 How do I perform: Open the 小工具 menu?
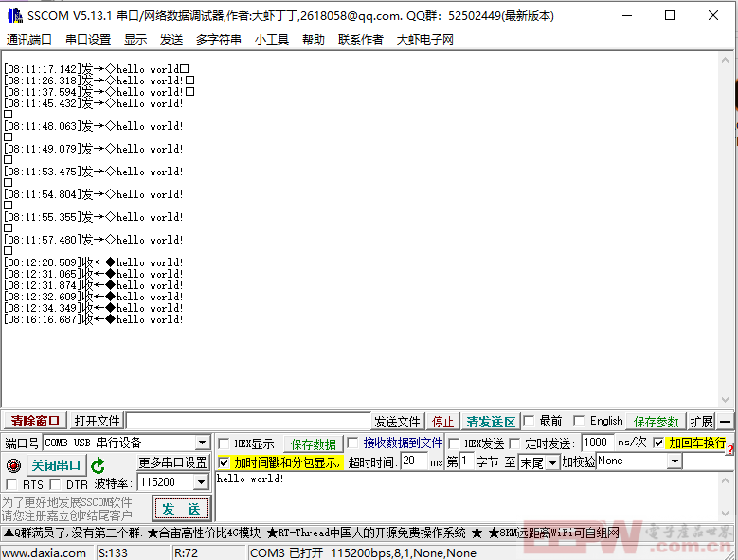click(272, 39)
